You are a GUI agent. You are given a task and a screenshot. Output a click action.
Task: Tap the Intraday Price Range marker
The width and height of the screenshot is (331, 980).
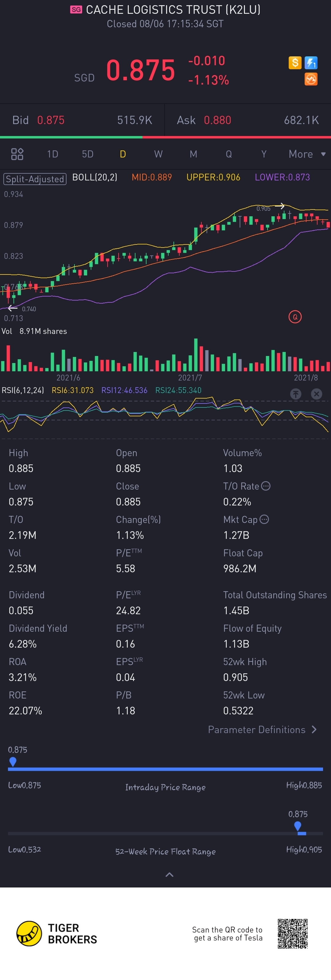point(13,762)
